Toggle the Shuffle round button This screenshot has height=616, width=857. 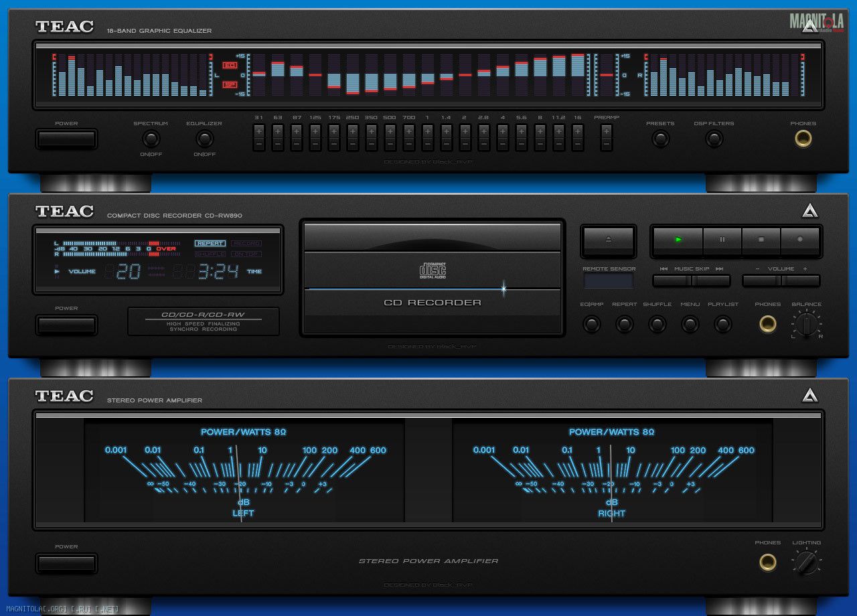coord(657,325)
